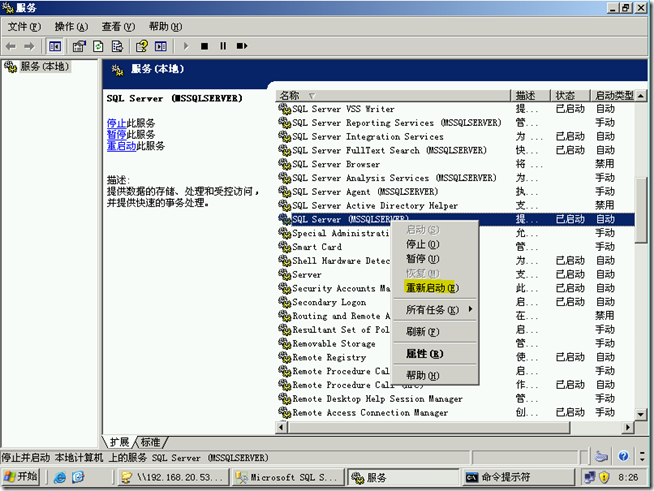This screenshot has height=491, width=654.
Task: Click the Restart Service toolbar button
Action: coord(242,46)
